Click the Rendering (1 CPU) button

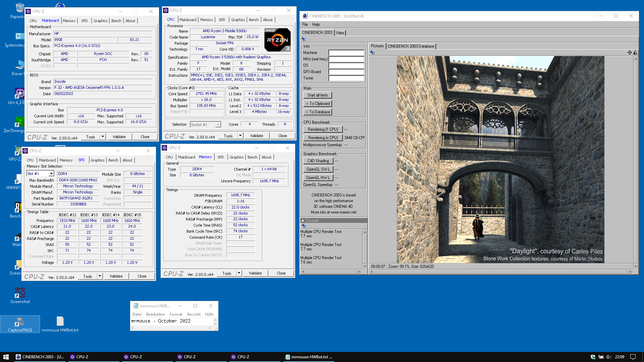(x=323, y=129)
